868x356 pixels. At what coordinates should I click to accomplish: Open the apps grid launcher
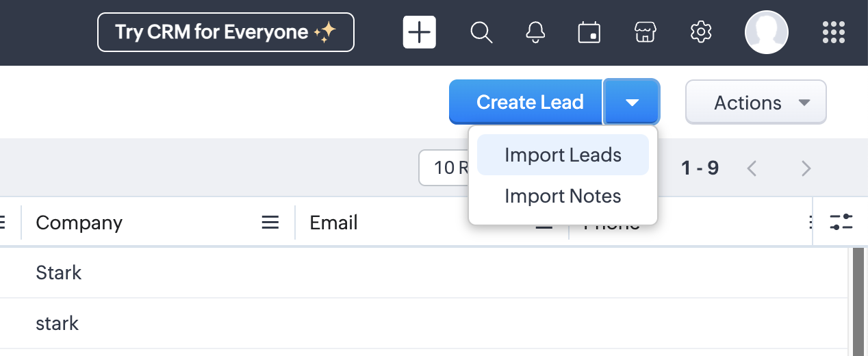[x=833, y=32]
